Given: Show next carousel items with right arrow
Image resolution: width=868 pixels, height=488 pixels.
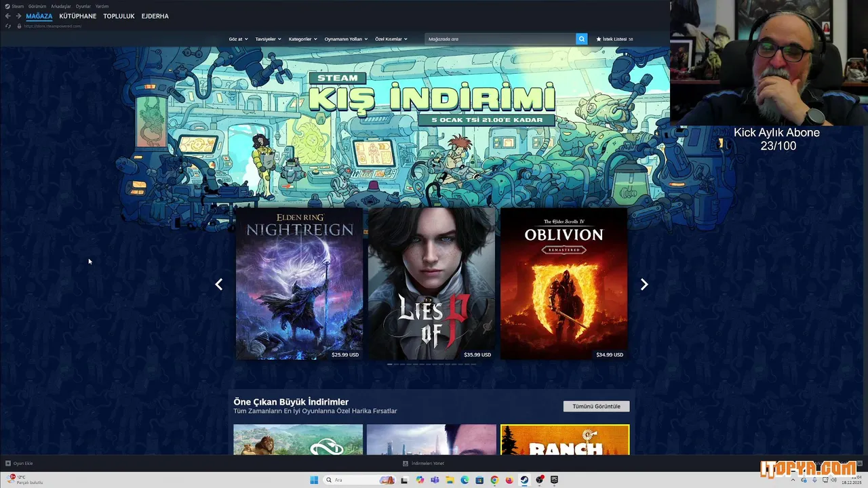Looking at the screenshot, I should point(644,285).
